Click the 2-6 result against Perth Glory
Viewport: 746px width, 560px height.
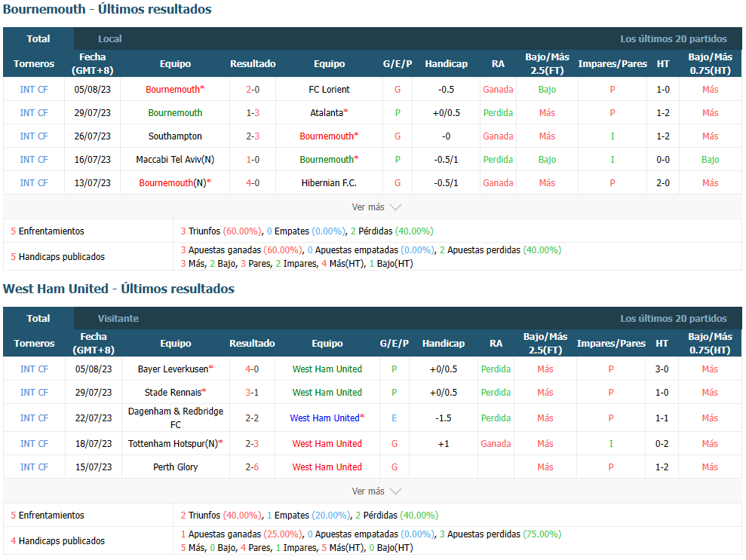[x=252, y=467]
